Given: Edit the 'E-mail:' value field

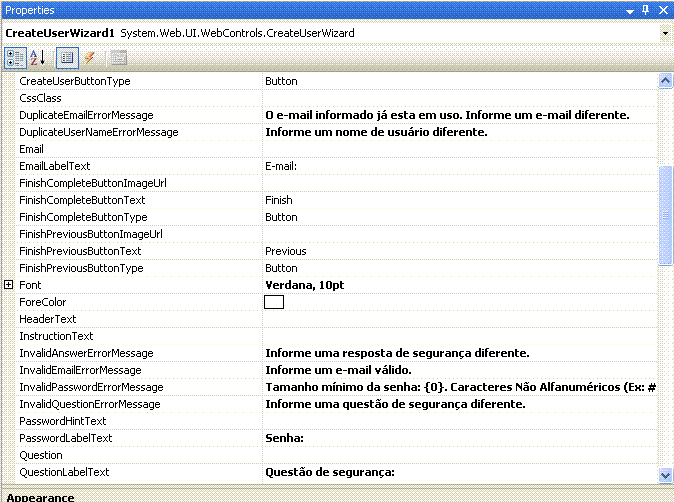Looking at the screenshot, I should tap(460, 166).
